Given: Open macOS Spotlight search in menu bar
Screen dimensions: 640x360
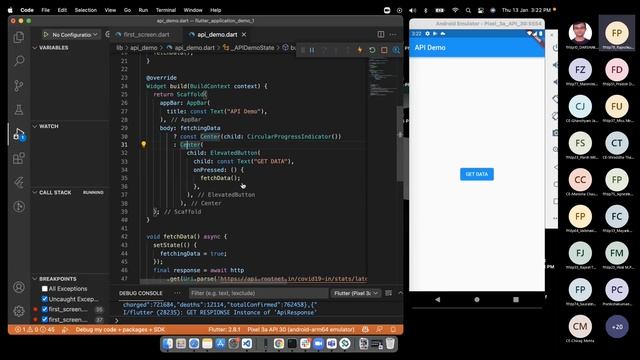Looking at the screenshot, I should (468, 10).
